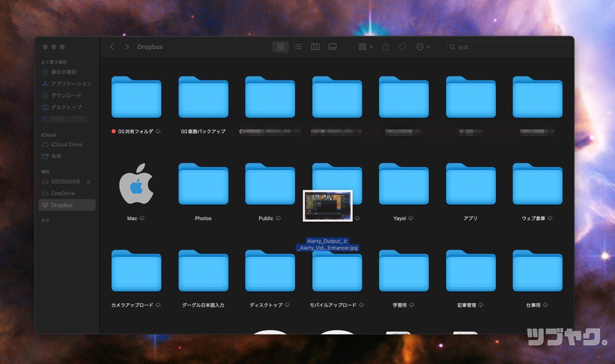Select the 00共有フォルダ folder
615x364 pixels.
(136, 97)
